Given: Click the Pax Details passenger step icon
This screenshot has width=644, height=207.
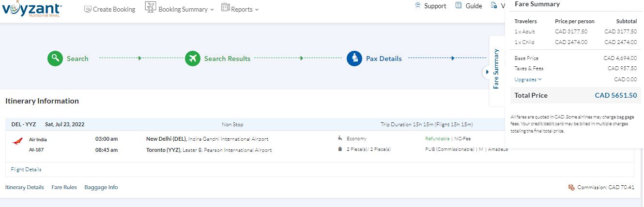Looking at the screenshot, I should click(354, 59).
